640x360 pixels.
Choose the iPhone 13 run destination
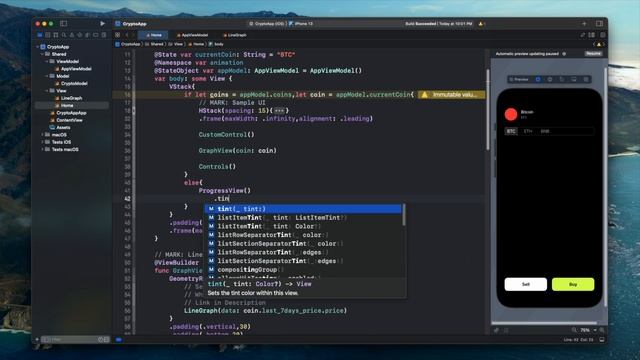301,24
